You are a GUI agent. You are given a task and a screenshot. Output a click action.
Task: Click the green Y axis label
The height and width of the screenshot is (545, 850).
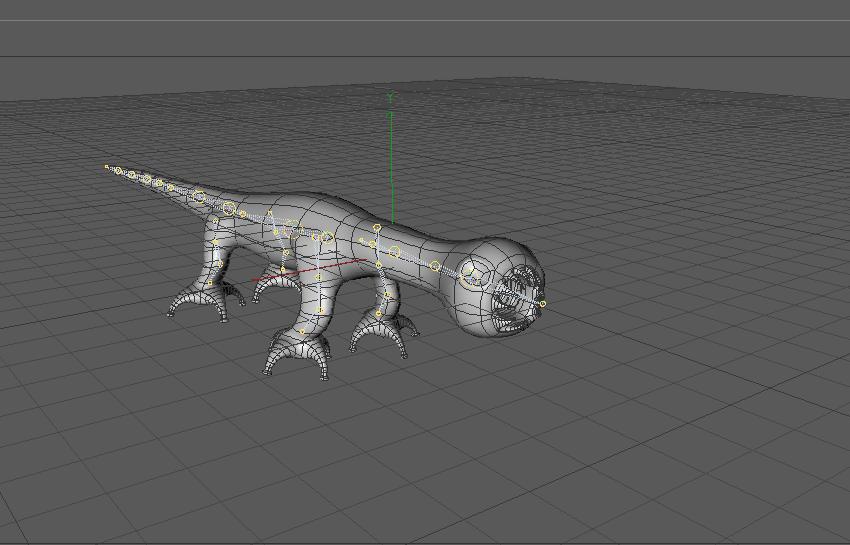[390, 97]
